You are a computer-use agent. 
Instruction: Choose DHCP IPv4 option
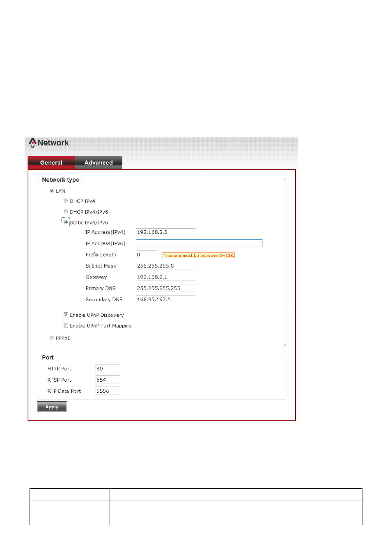66,201
